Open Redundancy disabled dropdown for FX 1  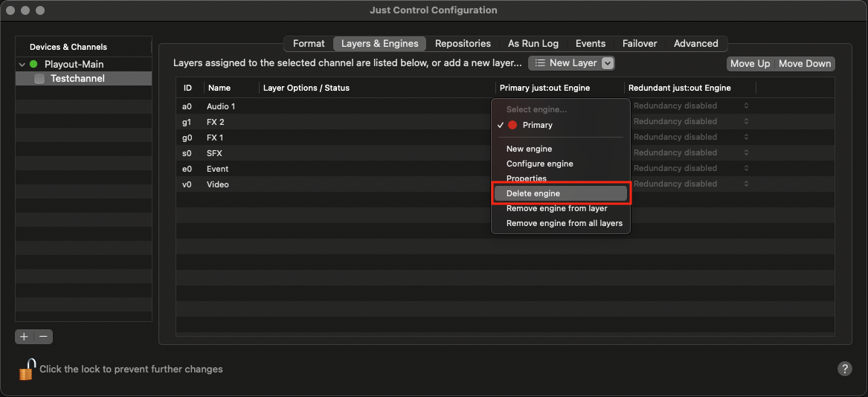click(691, 137)
